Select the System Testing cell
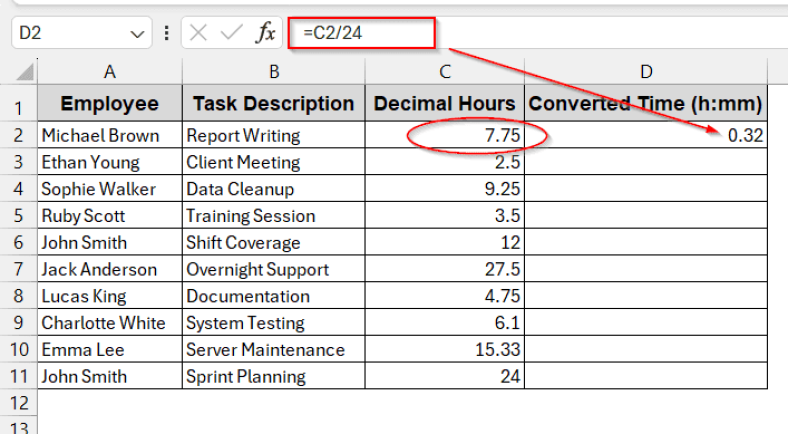788x434 pixels. pyautogui.click(x=274, y=322)
